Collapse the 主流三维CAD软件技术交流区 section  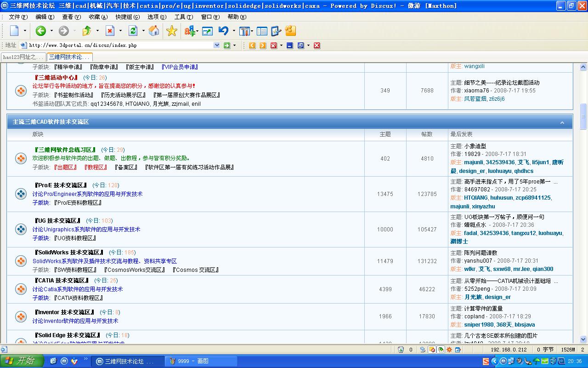[562, 122]
